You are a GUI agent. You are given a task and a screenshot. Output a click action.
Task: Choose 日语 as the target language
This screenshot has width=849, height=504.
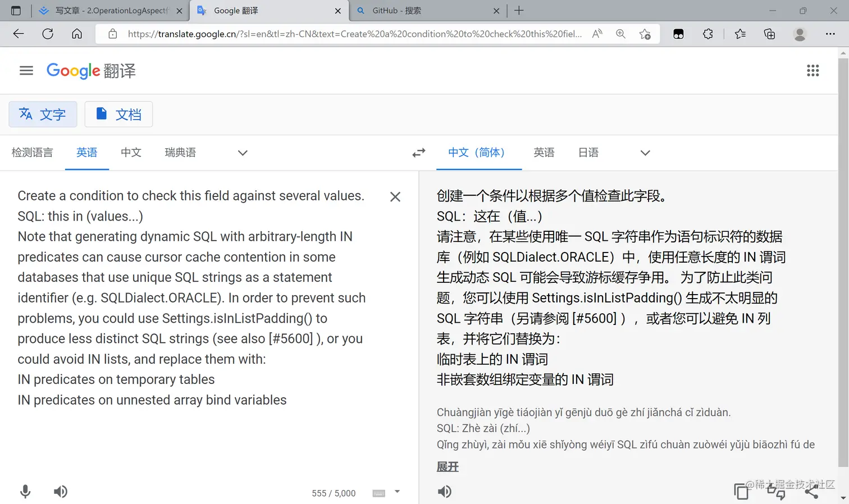click(588, 153)
